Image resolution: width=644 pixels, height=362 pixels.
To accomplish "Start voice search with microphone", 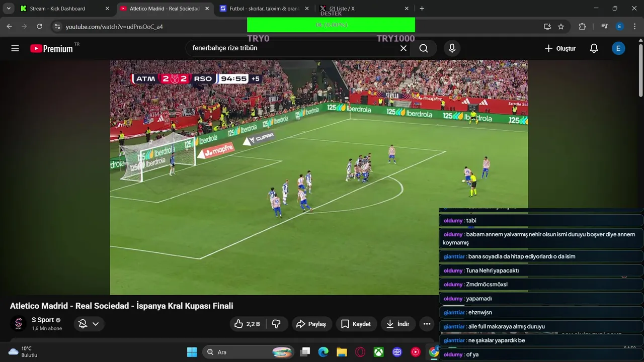I will [452, 48].
